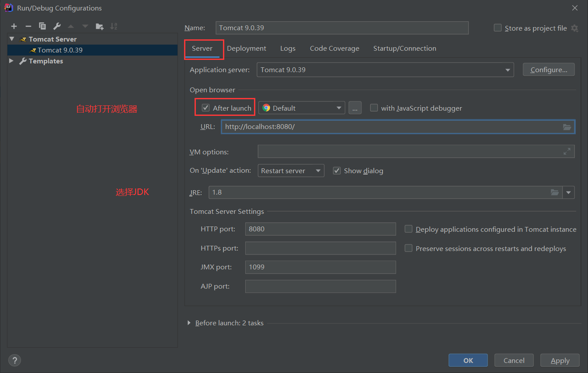This screenshot has width=588, height=373.
Task: Remove selected configuration with minus icon
Action: [28, 26]
